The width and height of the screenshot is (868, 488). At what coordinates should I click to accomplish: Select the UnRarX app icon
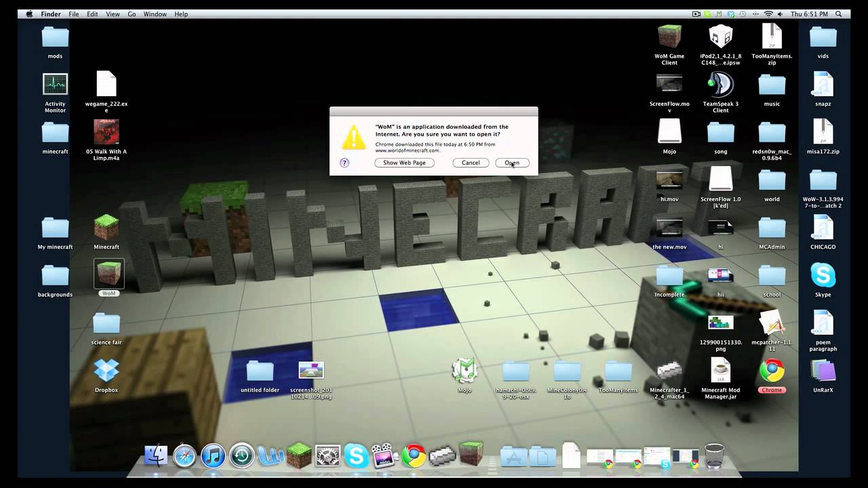(823, 371)
